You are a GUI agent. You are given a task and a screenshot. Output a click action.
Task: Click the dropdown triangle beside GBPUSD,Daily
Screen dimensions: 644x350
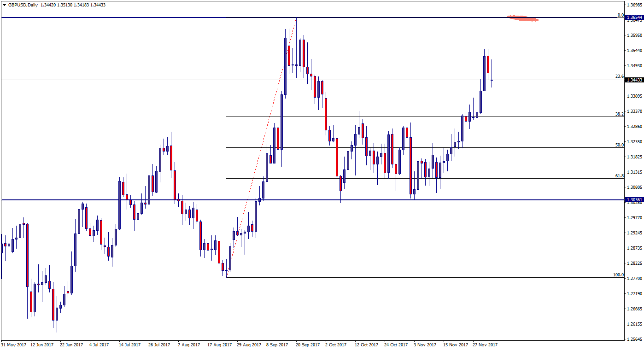coord(4,5)
